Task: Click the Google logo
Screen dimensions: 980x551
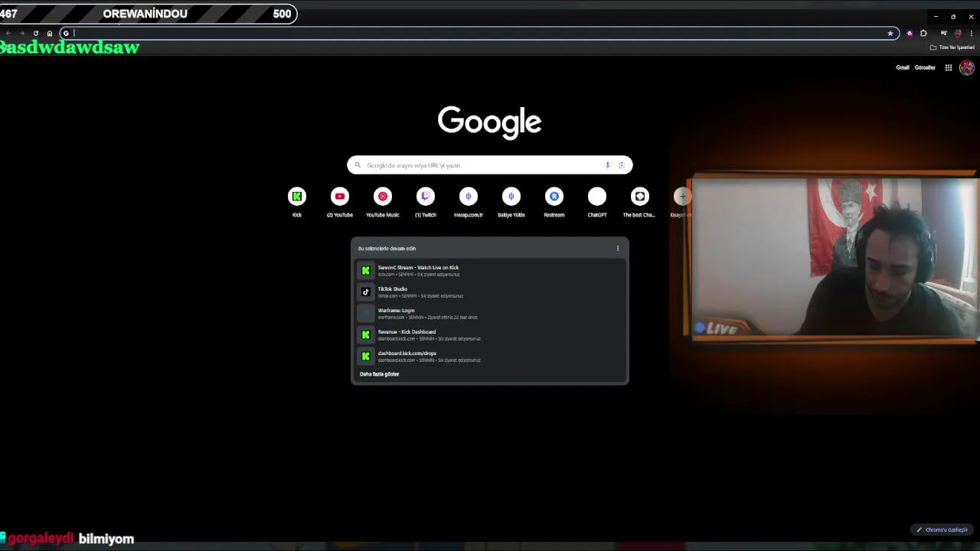Action: [490, 122]
